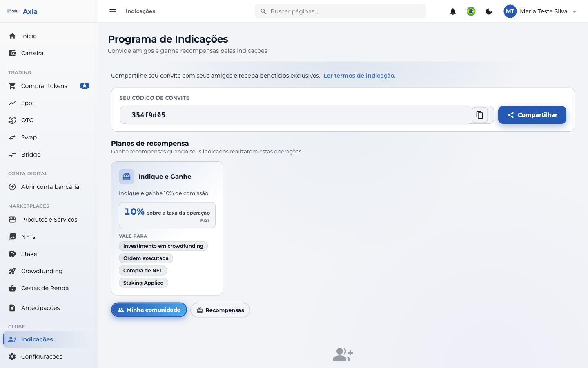The width and height of the screenshot is (588, 368).
Task: Copy invite code with copy icon
Action: coord(480,115)
